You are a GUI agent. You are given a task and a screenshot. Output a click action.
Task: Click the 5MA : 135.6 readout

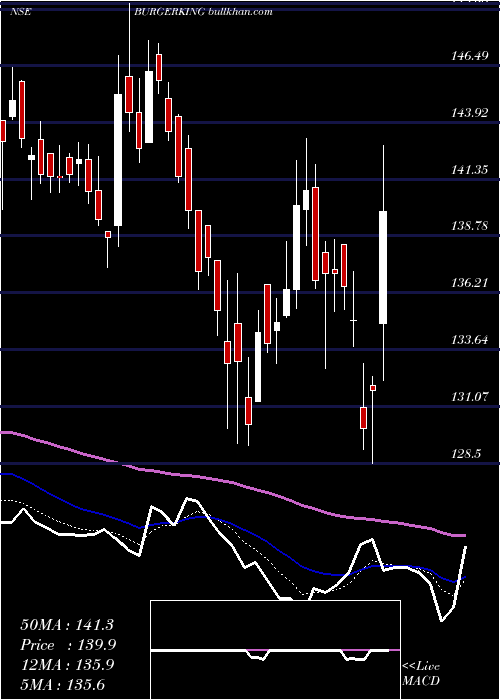[62, 685]
